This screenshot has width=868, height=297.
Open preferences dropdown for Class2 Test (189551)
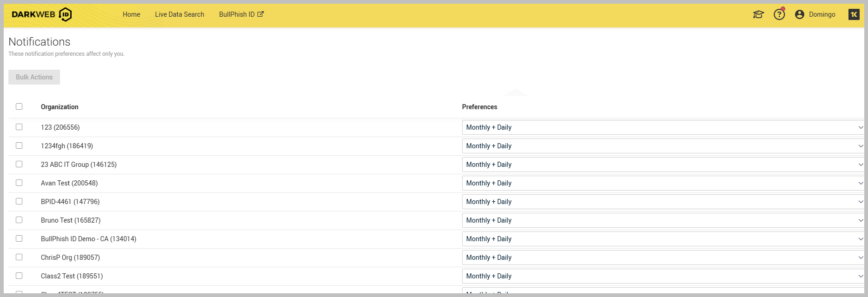point(663,276)
